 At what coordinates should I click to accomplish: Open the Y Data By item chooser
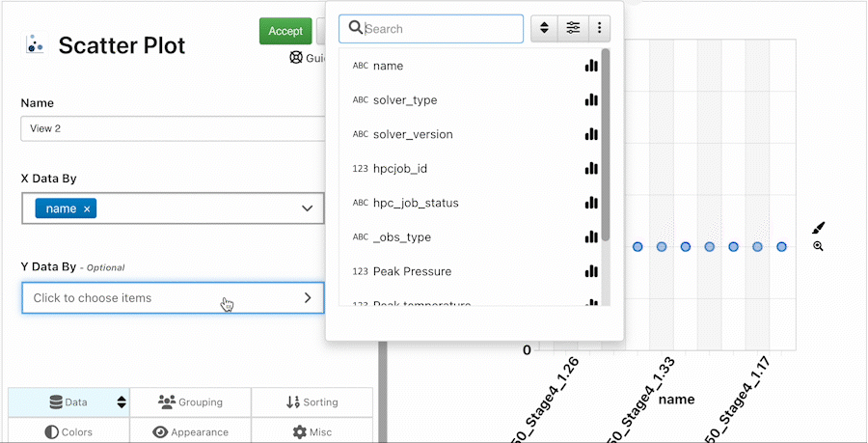(173, 298)
